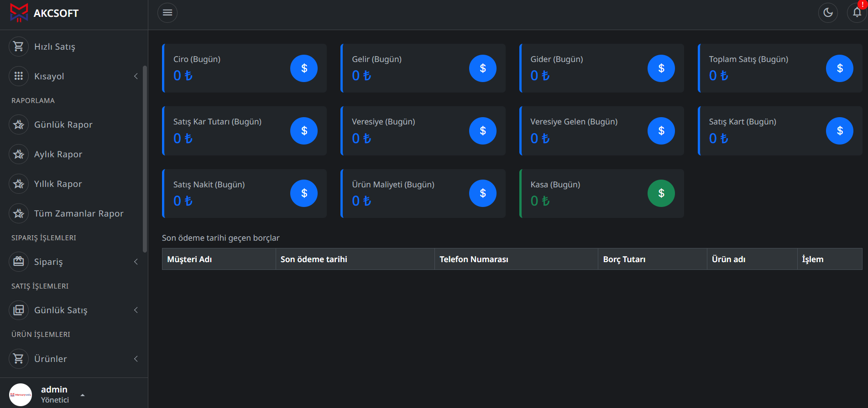Click dollar icon on Satış Nakit card
This screenshot has height=408, width=868.
[304, 193]
